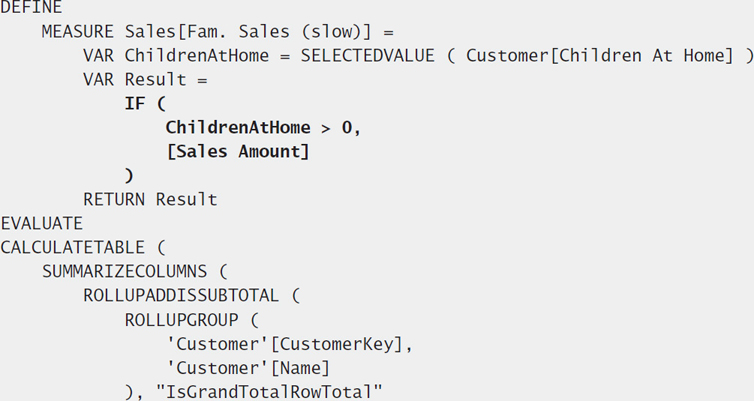
Task: Click the bold IF ( keyword
Action: point(145,104)
